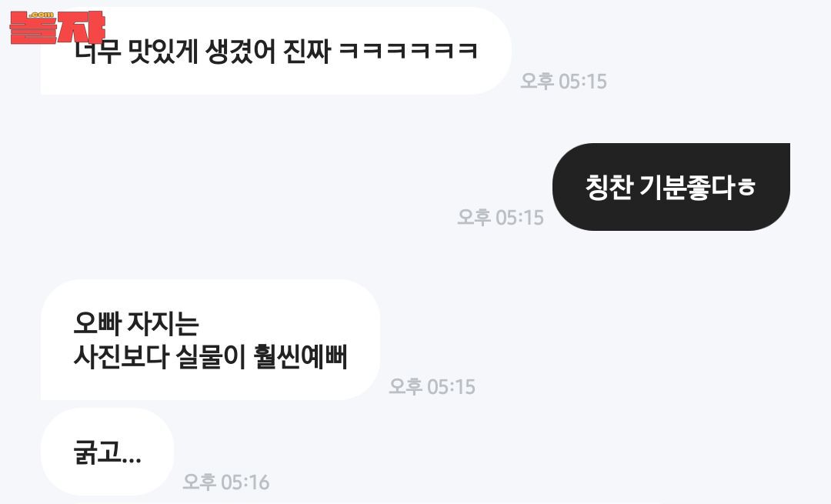The width and height of the screenshot is (831, 504).
Task: Click the word 실물이 in received message
Action: tap(210, 357)
